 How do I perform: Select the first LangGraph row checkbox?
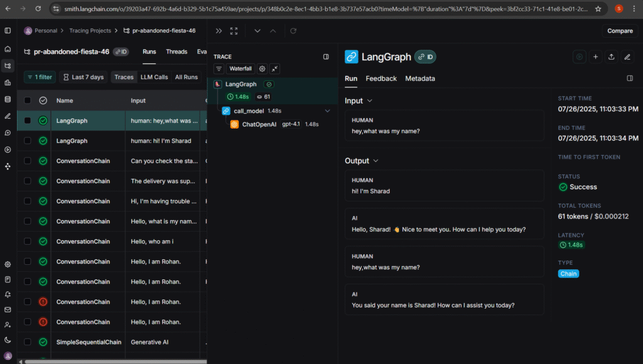(x=27, y=120)
